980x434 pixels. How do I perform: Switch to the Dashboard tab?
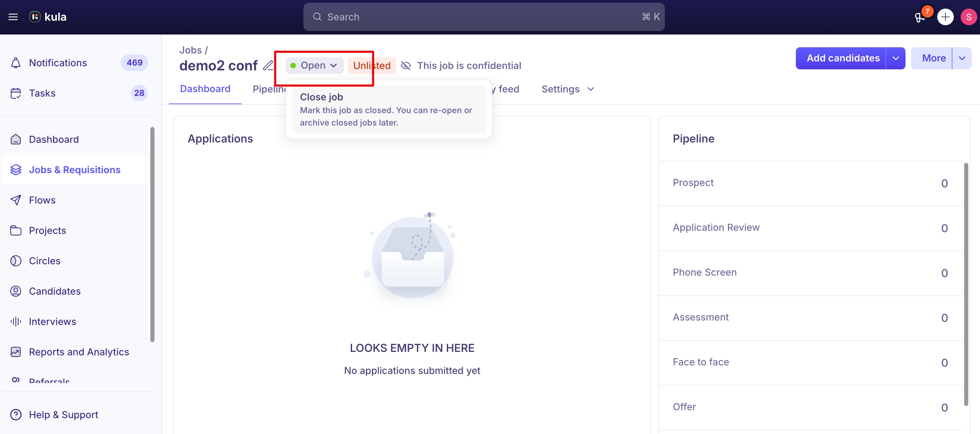click(x=205, y=89)
